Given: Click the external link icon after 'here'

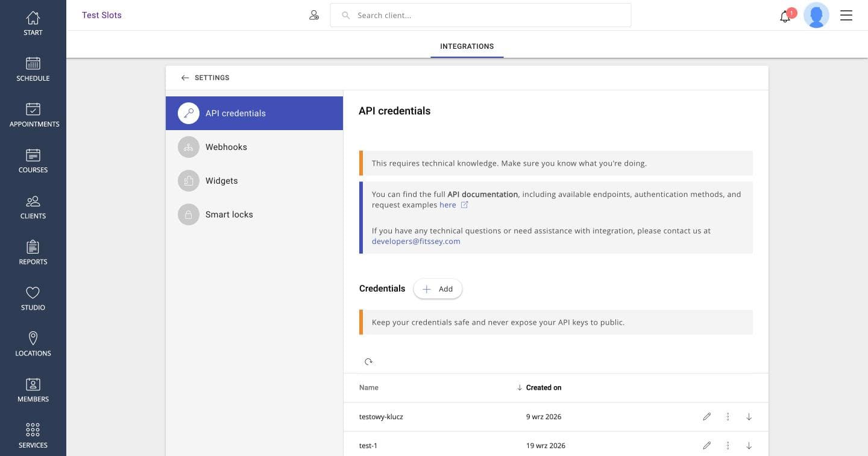Looking at the screenshot, I should click(x=464, y=205).
